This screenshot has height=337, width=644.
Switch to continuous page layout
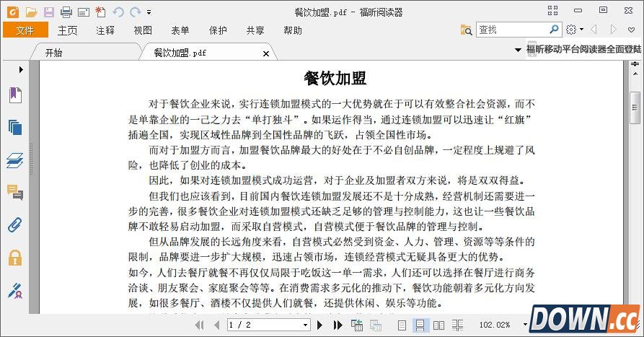point(420,325)
